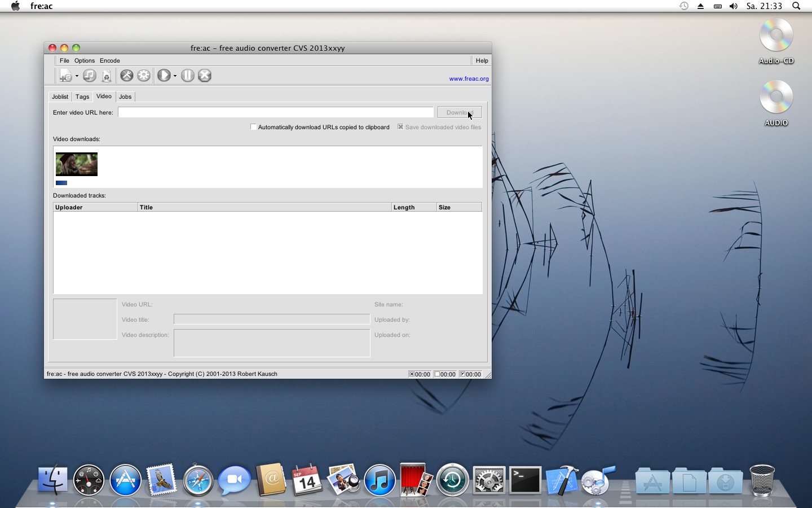
Task: Sort tracks by Title column header
Action: tap(264, 207)
